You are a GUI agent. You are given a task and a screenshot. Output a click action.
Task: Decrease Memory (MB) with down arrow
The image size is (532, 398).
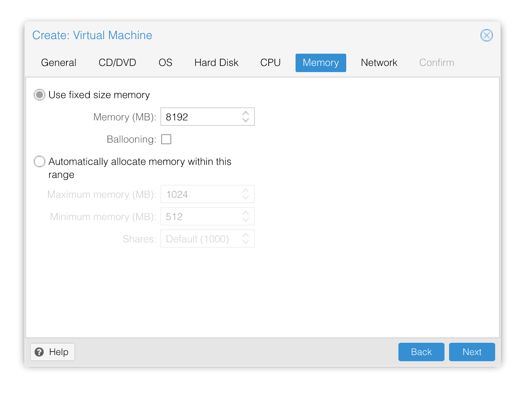[246, 120]
